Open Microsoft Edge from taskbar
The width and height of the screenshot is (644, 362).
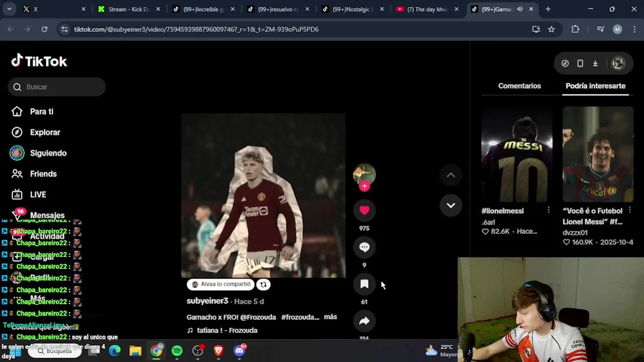pos(115,351)
